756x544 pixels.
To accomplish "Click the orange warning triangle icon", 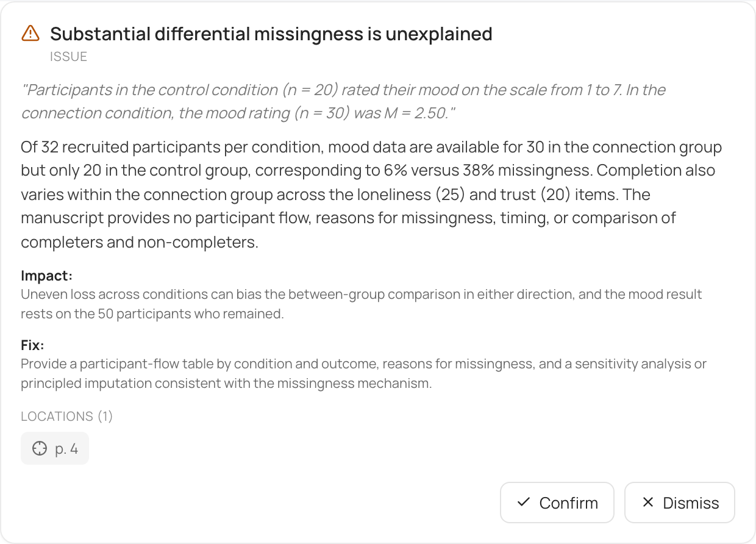I will 30,34.
